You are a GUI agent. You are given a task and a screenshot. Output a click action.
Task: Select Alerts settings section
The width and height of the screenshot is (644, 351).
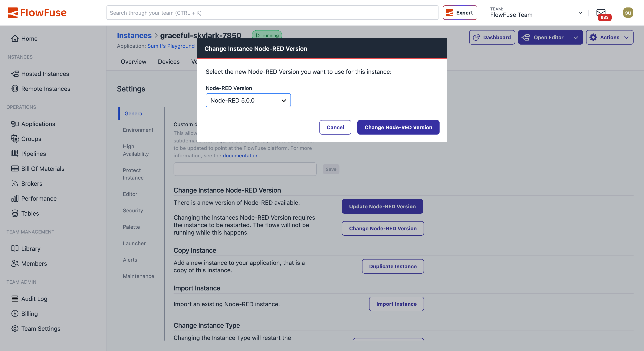coord(130,260)
